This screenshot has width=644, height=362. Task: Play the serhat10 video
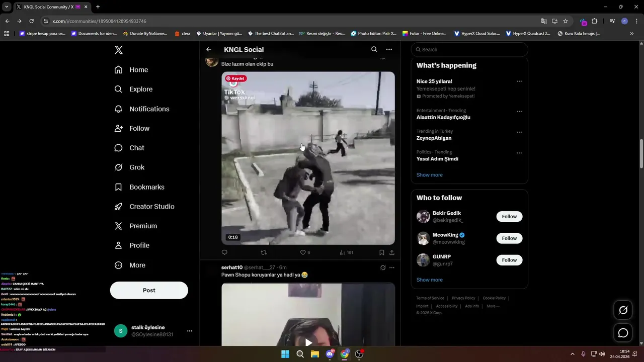pyautogui.click(x=308, y=342)
